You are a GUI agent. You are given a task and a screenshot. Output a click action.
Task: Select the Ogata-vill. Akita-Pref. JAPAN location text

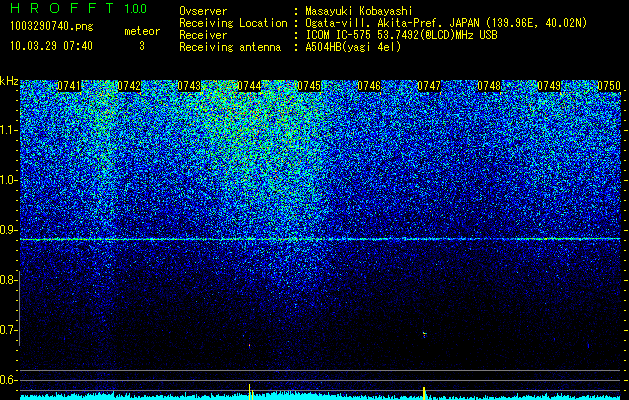(x=446, y=23)
